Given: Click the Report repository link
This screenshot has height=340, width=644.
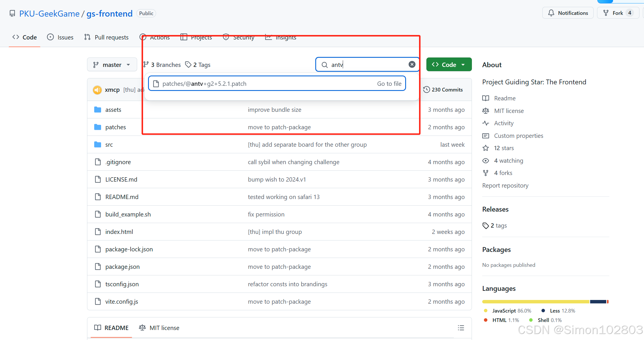Looking at the screenshot, I should pos(505,186).
